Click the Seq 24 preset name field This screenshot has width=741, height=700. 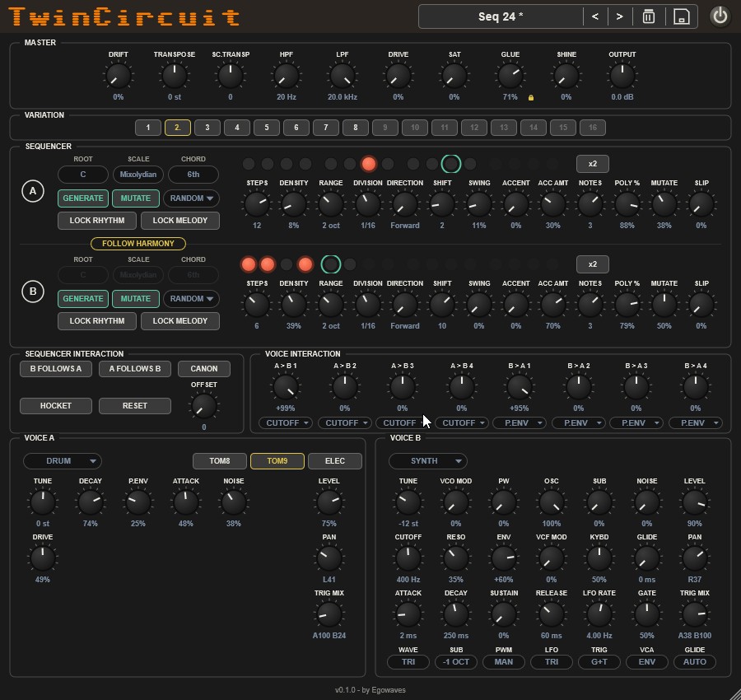(501, 17)
